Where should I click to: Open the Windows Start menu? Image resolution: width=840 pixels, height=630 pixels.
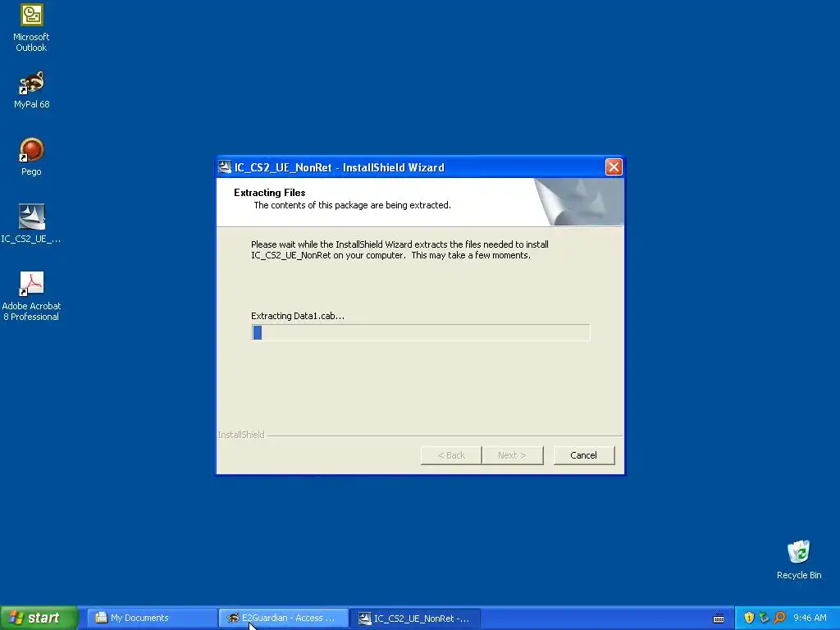click(x=39, y=619)
